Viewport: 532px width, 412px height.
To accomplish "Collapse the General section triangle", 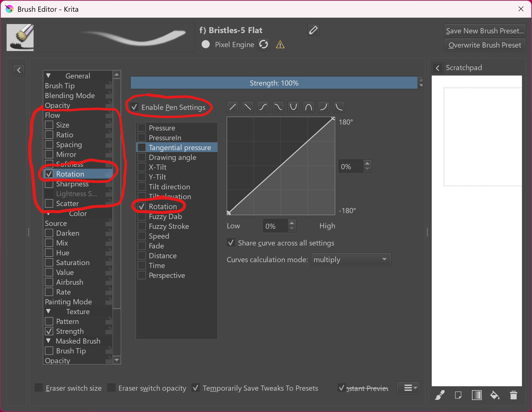I will [x=48, y=76].
